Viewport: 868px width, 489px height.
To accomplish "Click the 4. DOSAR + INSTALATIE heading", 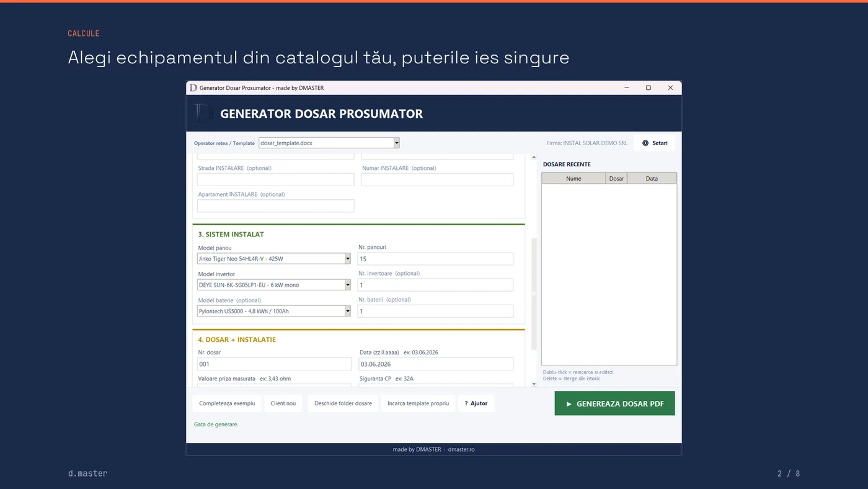I will pyautogui.click(x=237, y=339).
